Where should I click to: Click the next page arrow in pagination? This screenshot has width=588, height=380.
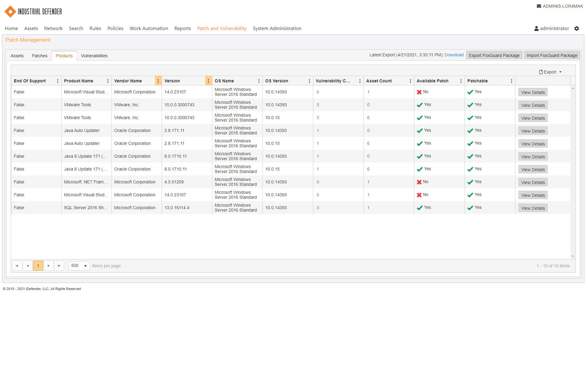pos(48,265)
